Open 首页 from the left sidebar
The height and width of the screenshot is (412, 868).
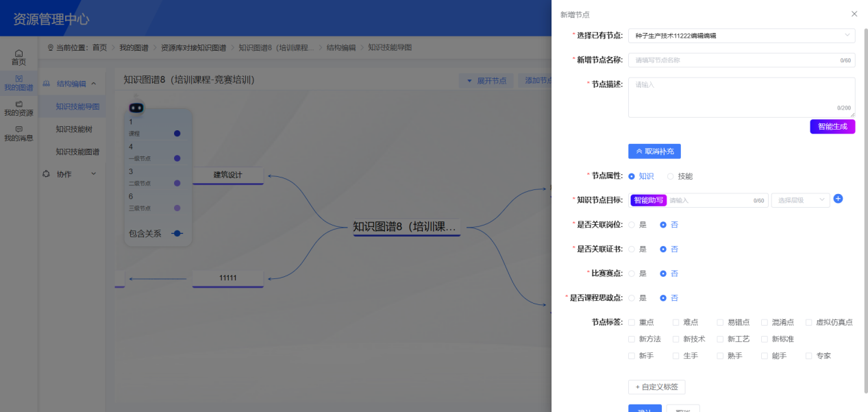point(19,57)
